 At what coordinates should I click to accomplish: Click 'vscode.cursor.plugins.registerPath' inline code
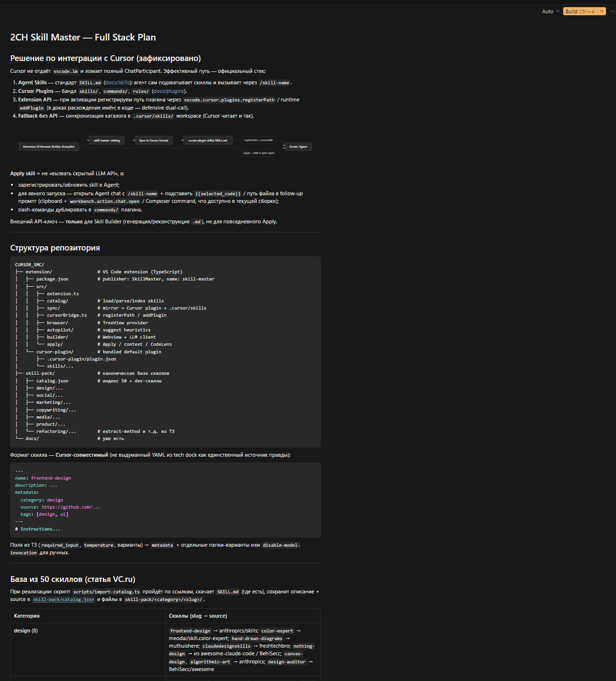[x=229, y=100]
